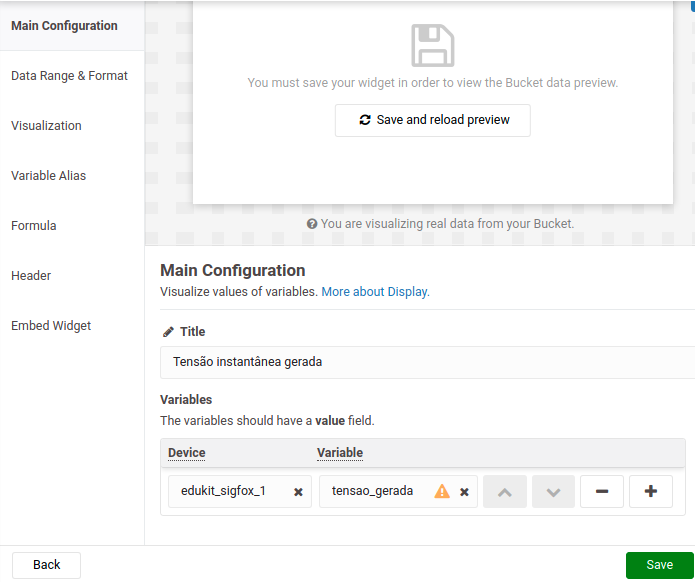This screenshot has height=582, width=695.
Task: Click the help question mark icon
Action: [312, 224]
